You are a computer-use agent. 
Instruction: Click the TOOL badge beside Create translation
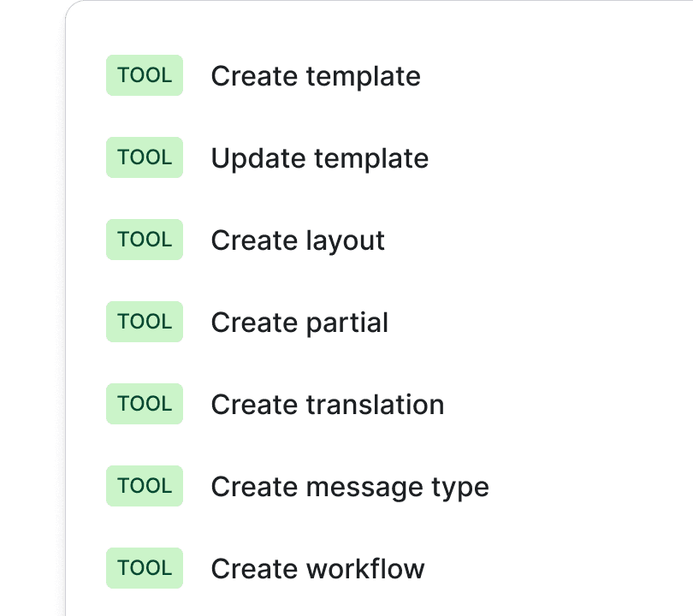click(144, 404)
